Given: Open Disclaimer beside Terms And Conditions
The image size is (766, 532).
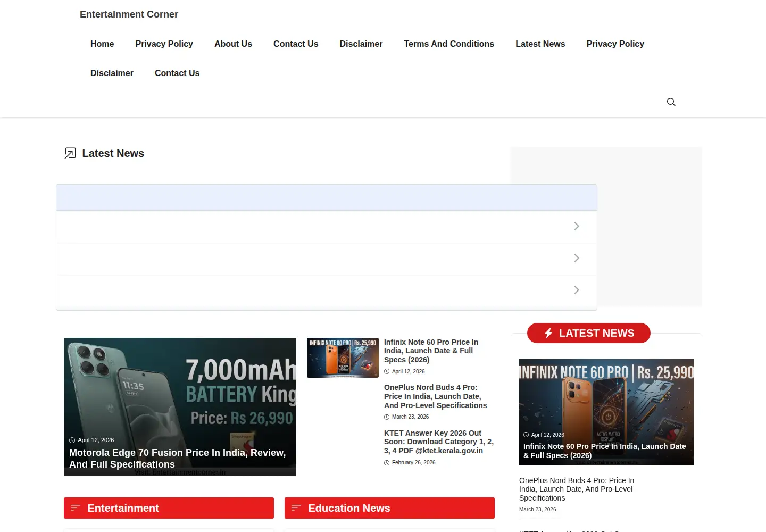Looking at the screenshot, I should click(361, 44).
